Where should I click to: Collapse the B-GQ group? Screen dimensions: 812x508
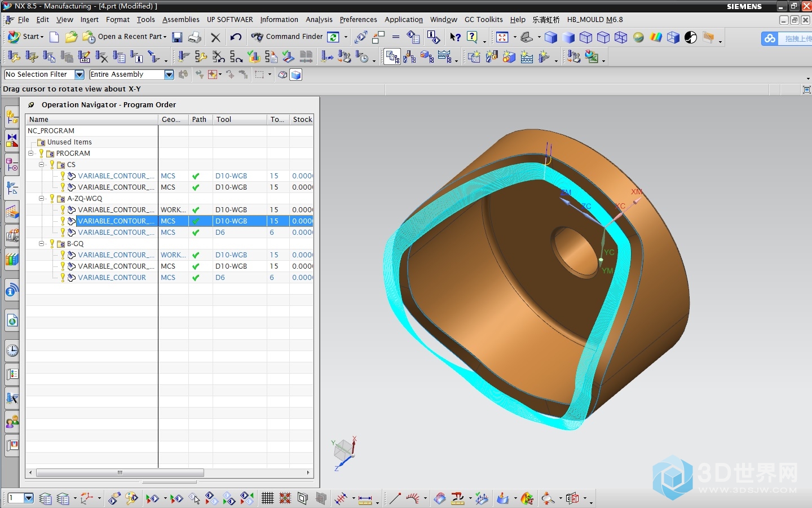point(42,244)
